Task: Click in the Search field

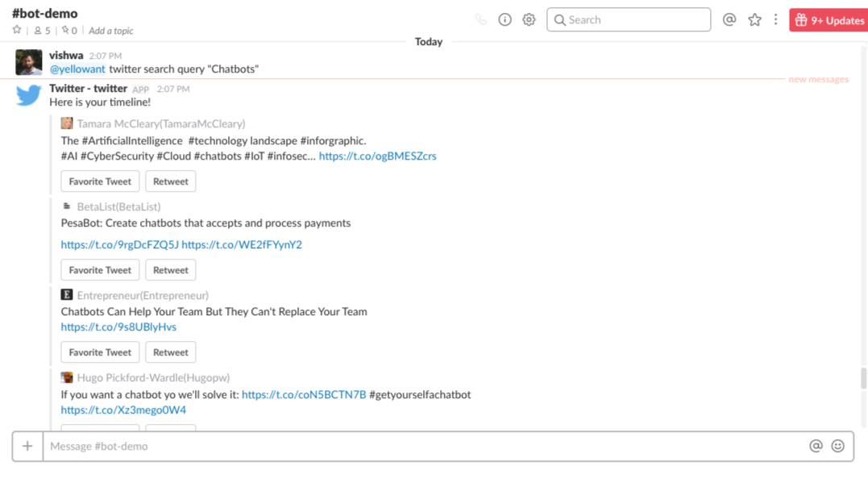Action: [x=629, y=20]
